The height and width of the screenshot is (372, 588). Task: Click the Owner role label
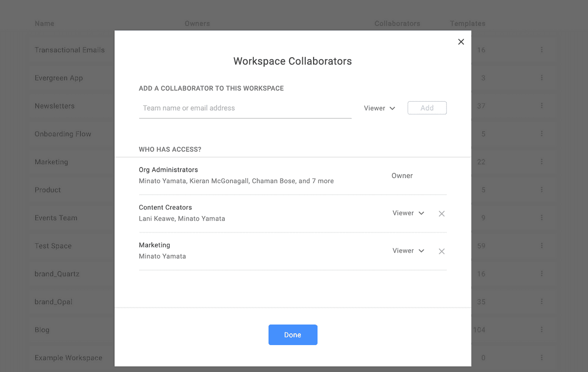(x=402, y=176)
